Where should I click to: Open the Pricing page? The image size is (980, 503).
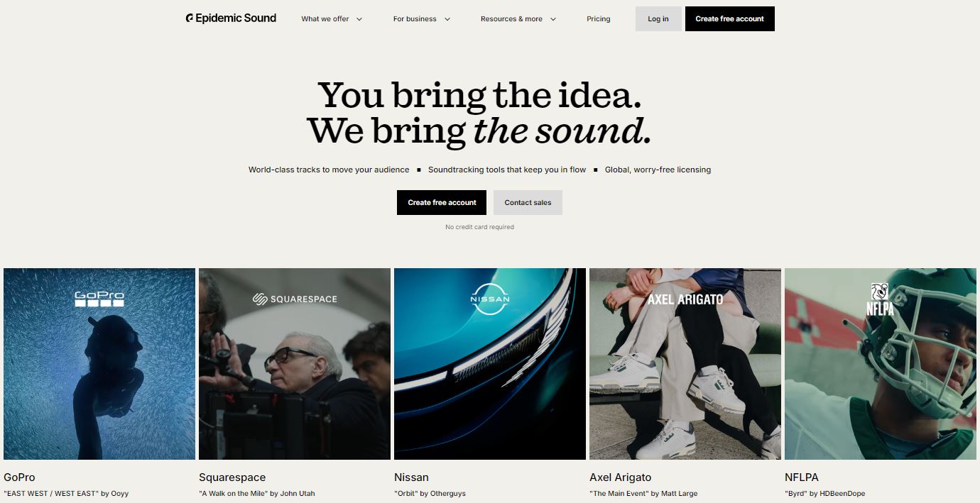[599, 19]
